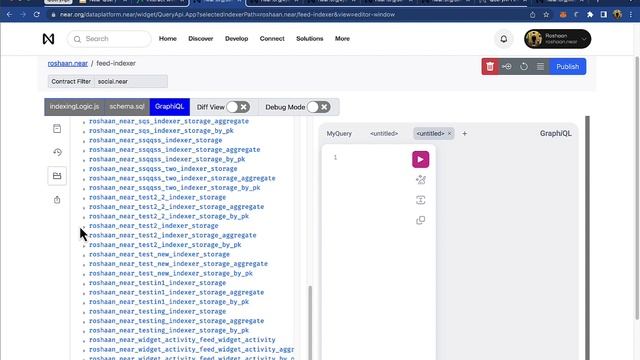Open browser extensions puzzle icon
The width and height of the screenshot is (640, 360).
pyautogui.click(x=590, y=15)
